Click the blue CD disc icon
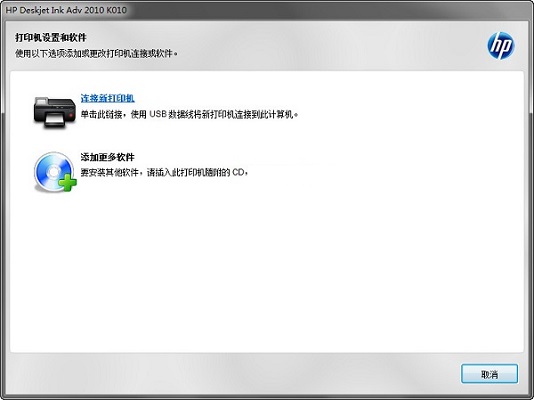 click(x=53, y=171)
